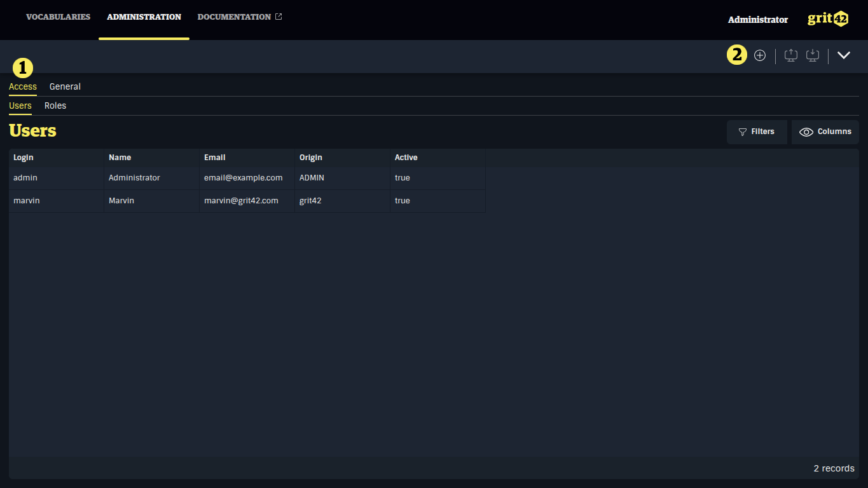
Task: Open filters using the funnel icon
Action: [x=743, y=132]
